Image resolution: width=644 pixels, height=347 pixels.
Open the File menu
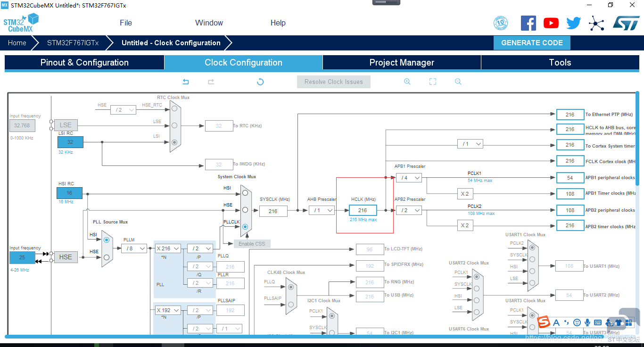click(126, 23)
